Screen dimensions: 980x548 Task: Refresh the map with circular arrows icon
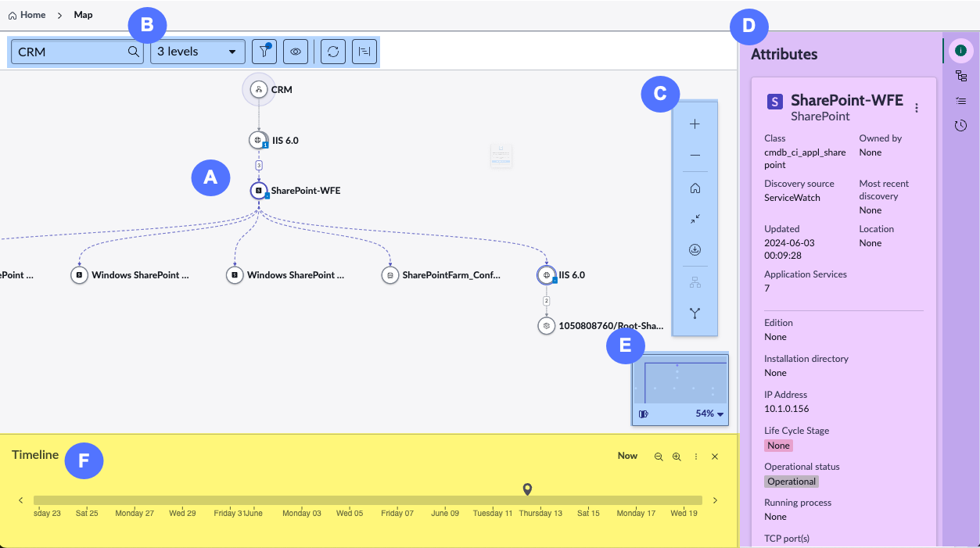click(x=333, y=52)
